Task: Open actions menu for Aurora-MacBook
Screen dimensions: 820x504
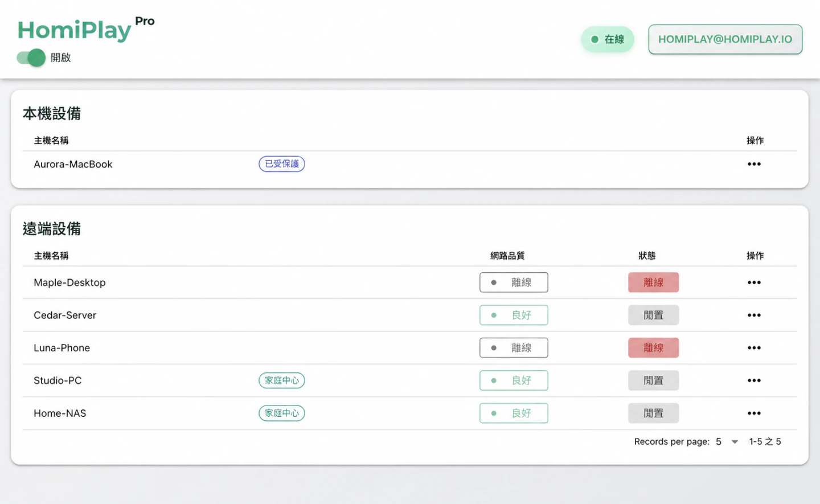Action: [754, 164]
